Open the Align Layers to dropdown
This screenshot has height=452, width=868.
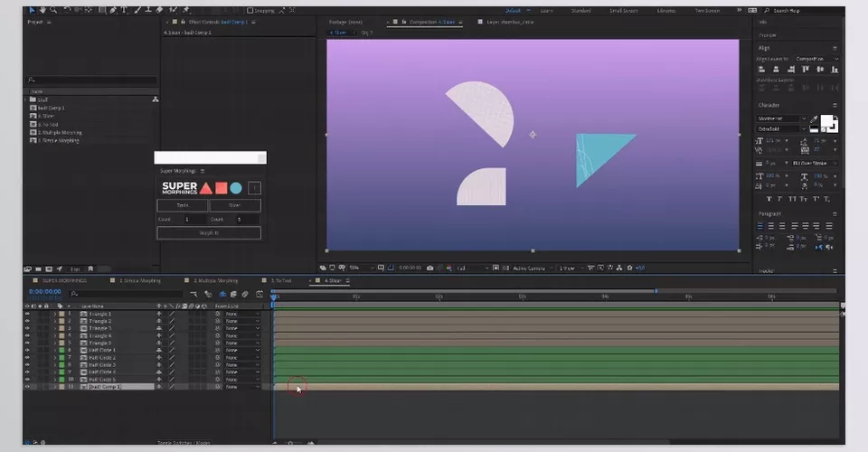[x=816, y=59]
